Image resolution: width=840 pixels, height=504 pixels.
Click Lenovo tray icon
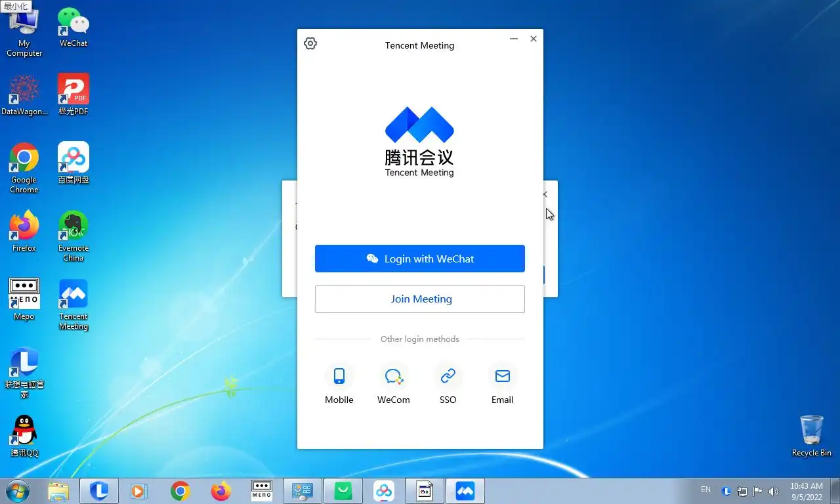tap(727, 491)
